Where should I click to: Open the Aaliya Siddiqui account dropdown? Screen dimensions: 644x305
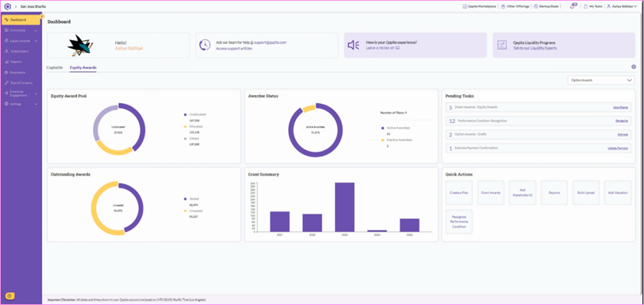(x=625, y=7)
